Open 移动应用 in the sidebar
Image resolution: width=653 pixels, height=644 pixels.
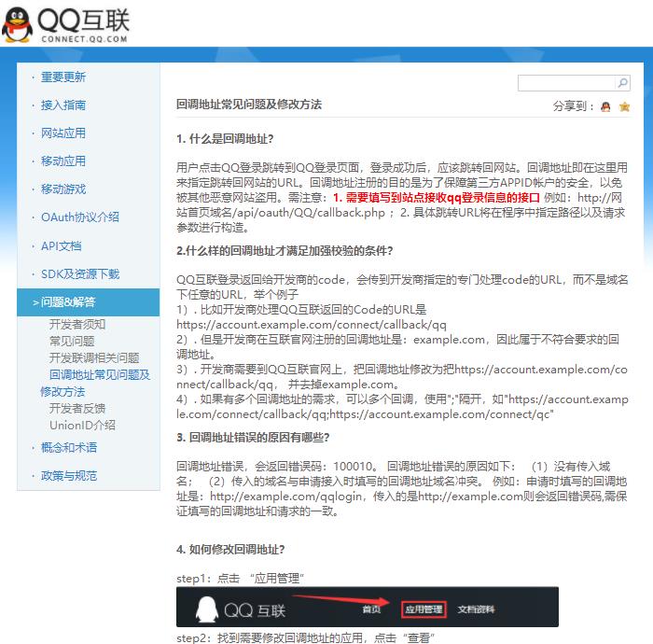point(63,161)
